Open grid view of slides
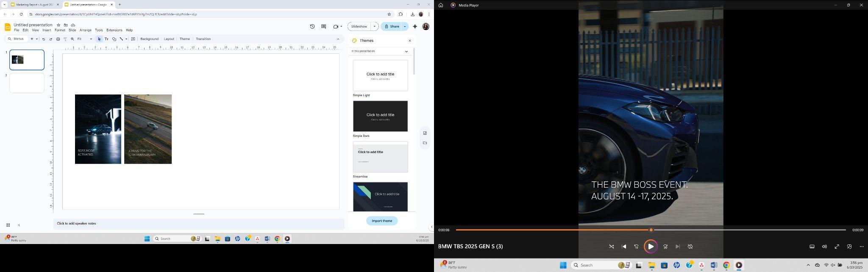 pos(8,225)
